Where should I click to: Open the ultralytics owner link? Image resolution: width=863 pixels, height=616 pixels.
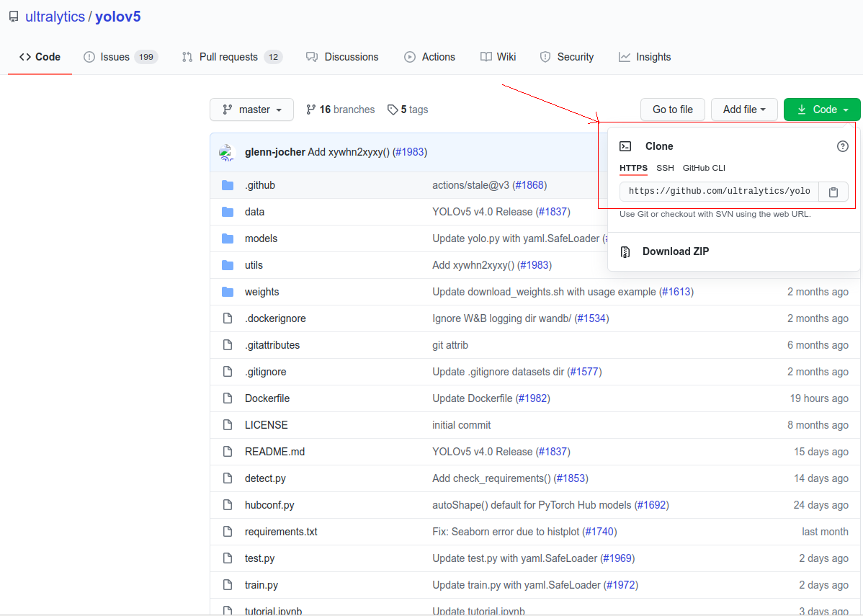click(x=55, y=17)
